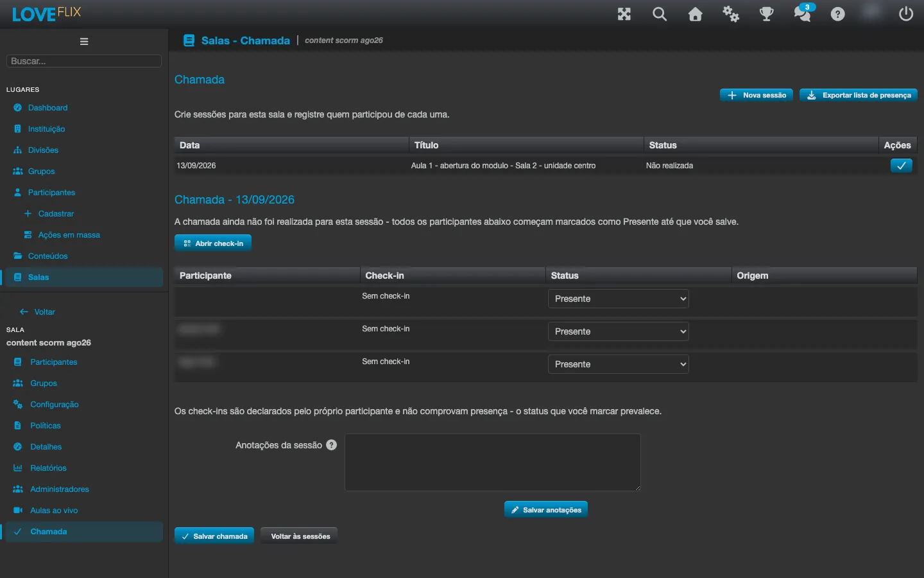The width and height of the screenshot is (924, 578).
Task: Open the room's Participantes section
Action: 53,362
